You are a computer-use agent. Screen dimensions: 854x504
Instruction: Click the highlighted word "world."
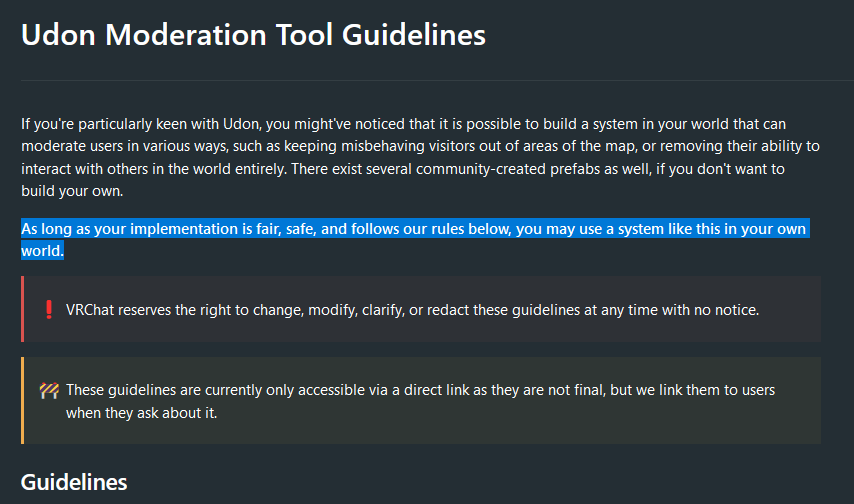pyautogui.click(x=42, y=251)
